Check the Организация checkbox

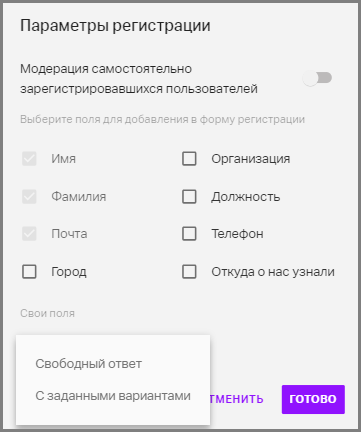189,159
